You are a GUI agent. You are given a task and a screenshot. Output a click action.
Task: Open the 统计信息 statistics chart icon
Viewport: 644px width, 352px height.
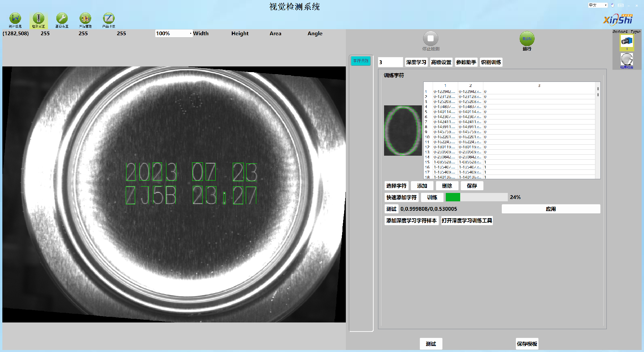(x=15, y=19)
